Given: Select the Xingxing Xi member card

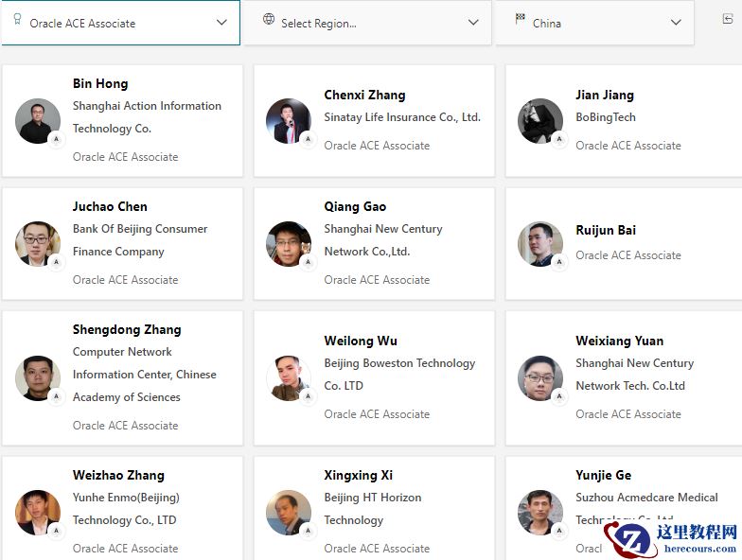Looking at the screenshot, I should coord(374,511).
